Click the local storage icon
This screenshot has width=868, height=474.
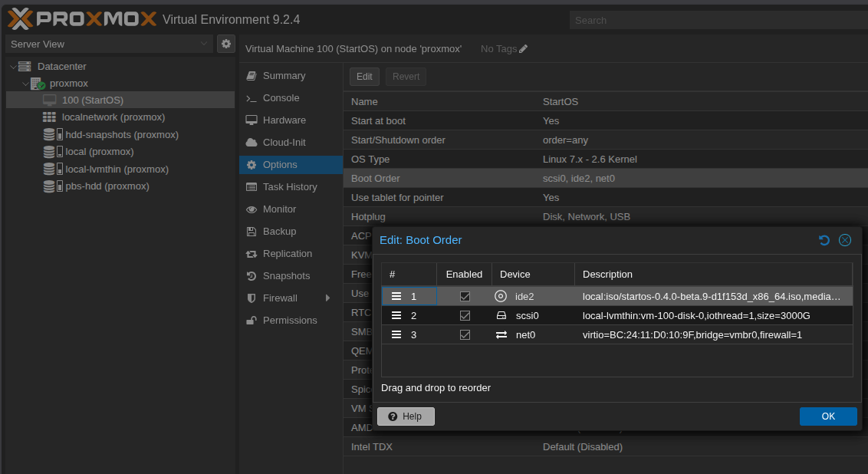(53, 152)
